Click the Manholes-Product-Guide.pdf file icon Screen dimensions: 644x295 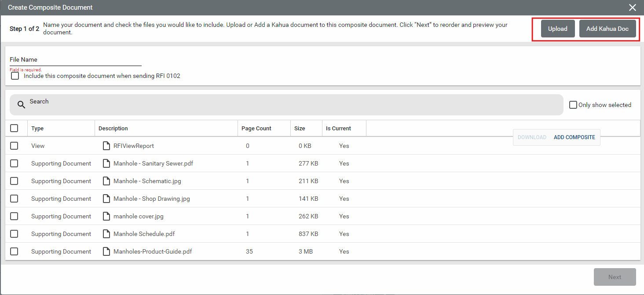point(106,251)
